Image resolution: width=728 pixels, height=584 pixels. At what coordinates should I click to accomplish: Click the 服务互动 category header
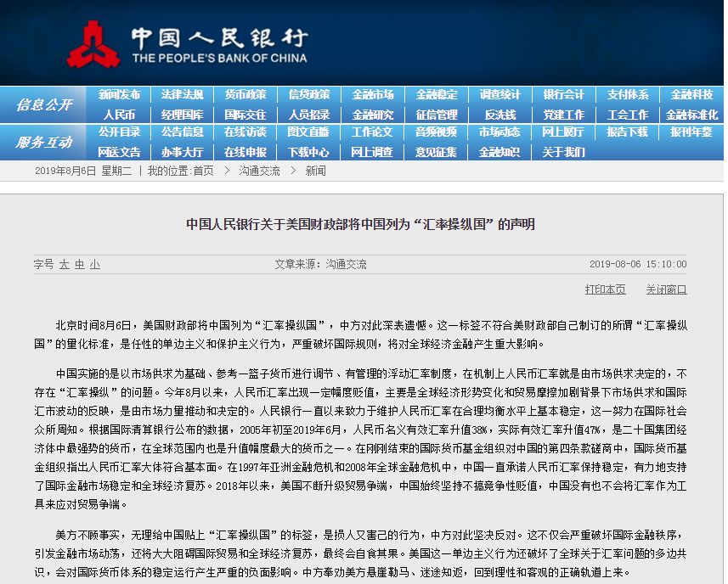tap(44, 143)
